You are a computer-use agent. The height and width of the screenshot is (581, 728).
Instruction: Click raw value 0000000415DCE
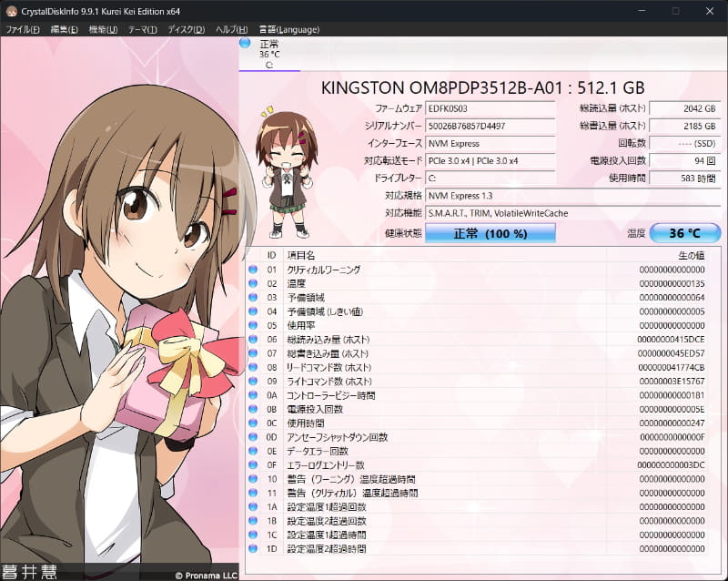pos(671,340)
